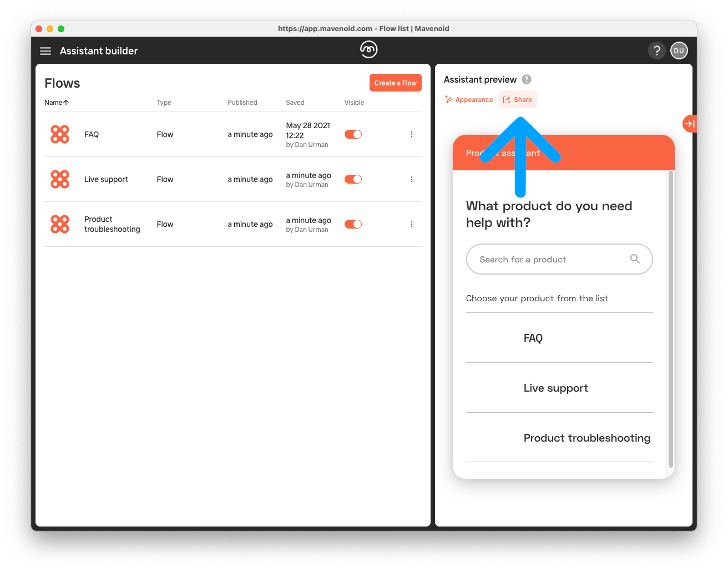Click the Assistant builder title
Viewport: 728px width, 572px height.
(x=99, y=51)
